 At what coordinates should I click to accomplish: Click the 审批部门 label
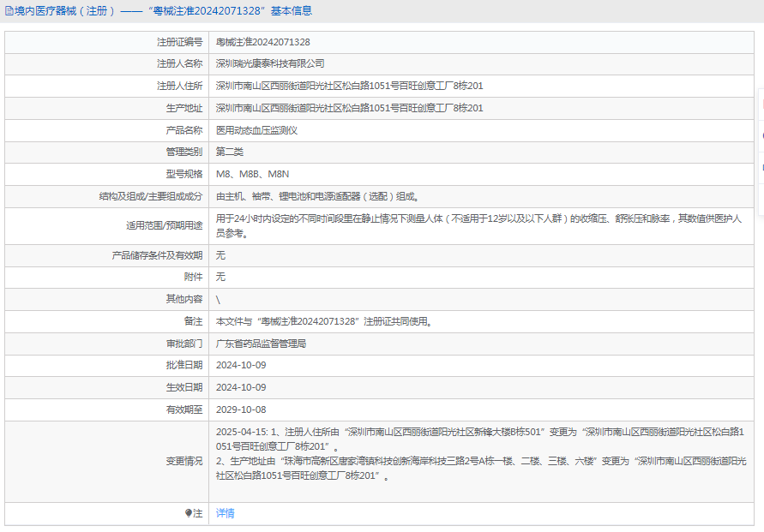pos(184,344)
